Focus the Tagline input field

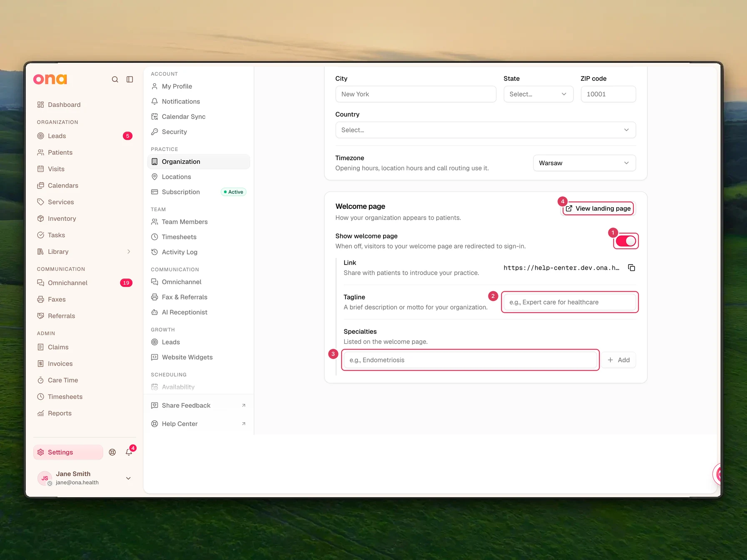570,302
